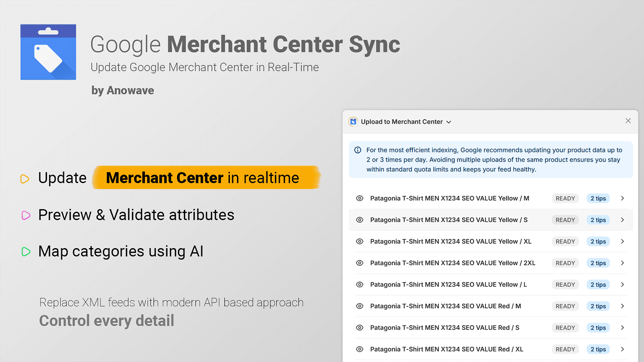Preview the Red / M product via eye icon

(x=360, y=306)
